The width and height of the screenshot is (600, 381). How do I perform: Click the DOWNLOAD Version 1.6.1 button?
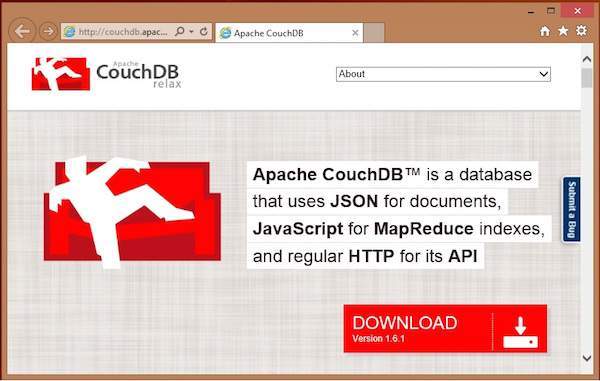[445, 329]
